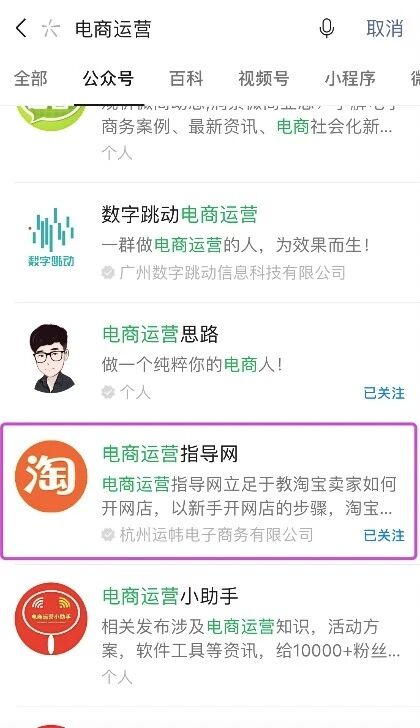Cancel search with 取消 button

[384, 28]
